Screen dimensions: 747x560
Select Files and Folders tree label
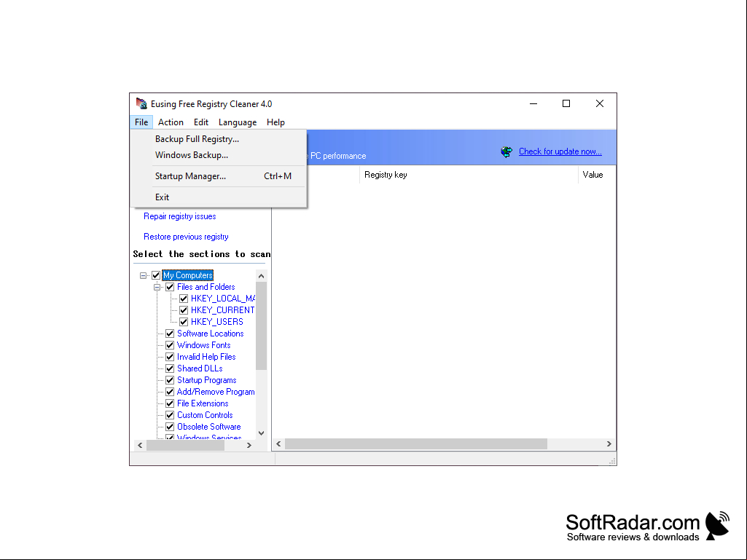[206, 287]
